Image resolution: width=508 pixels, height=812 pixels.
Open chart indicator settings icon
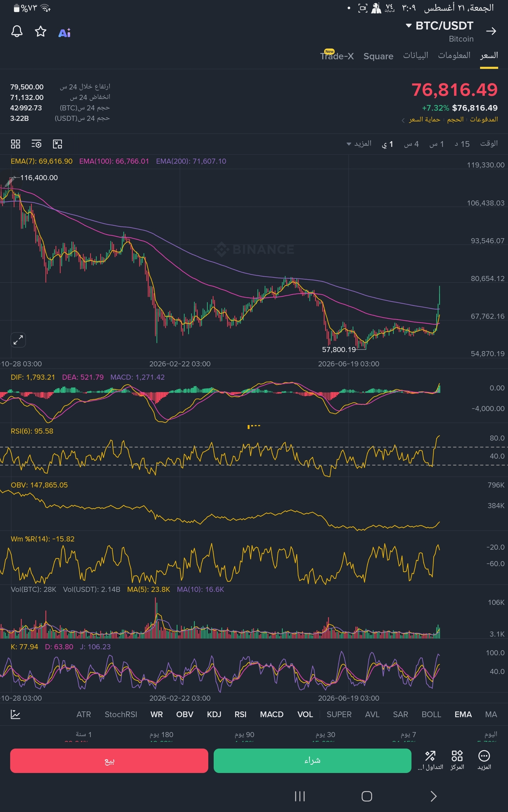[36, 144]
